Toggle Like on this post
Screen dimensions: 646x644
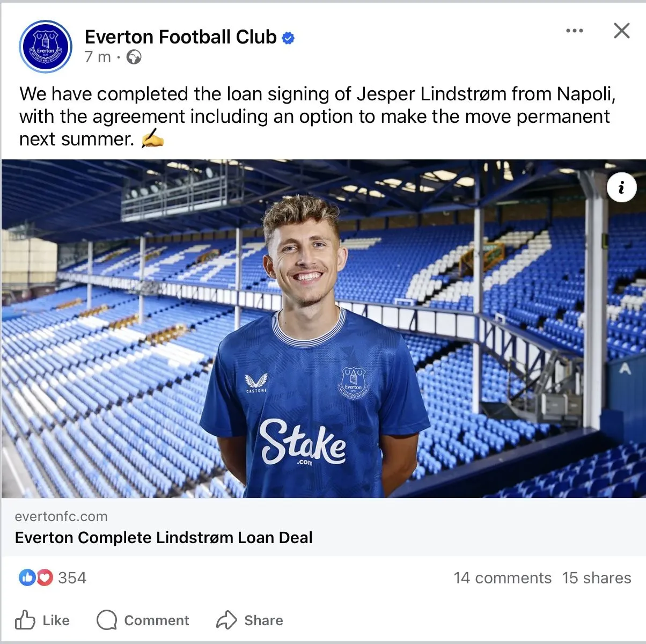pos(56,620)
